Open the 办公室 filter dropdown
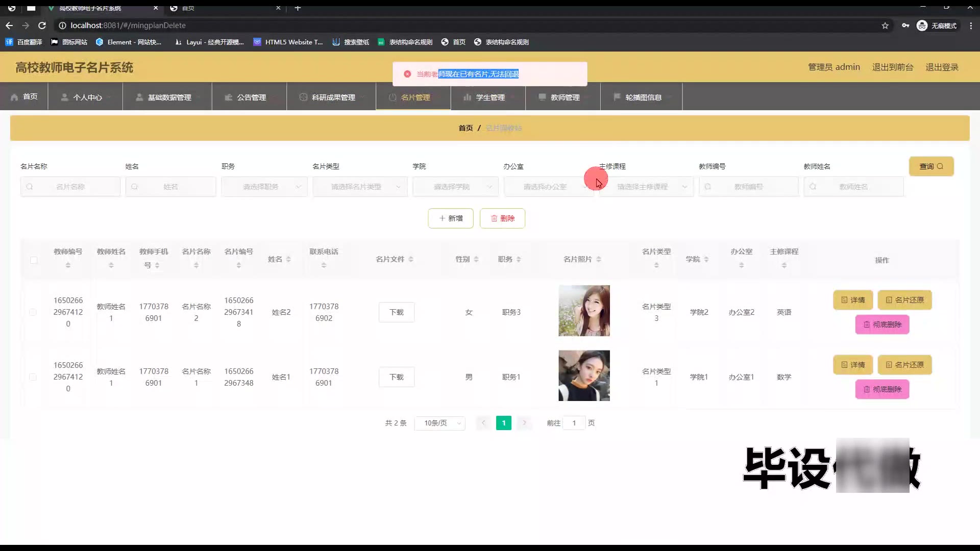The height and width of the screenshot is (551, 980). (x=549, y=187)
